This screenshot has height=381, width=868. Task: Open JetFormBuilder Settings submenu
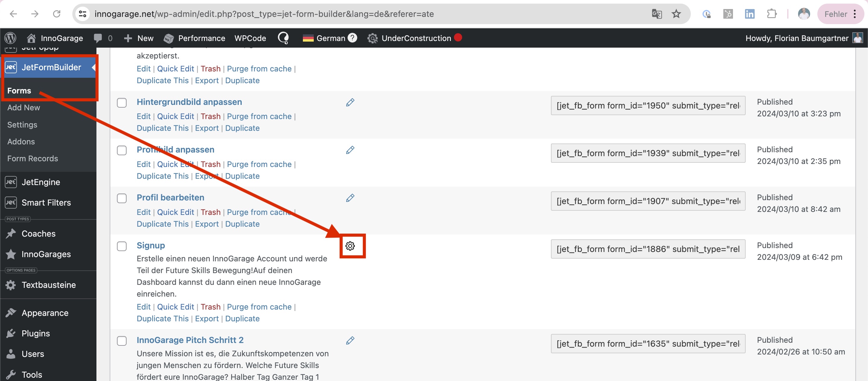pos(22,125)
